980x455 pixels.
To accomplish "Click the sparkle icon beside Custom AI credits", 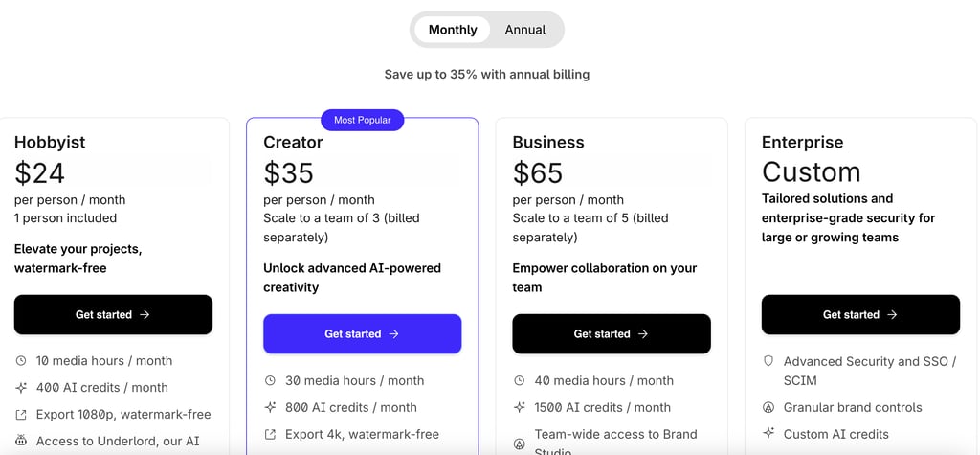I will 768,434.
